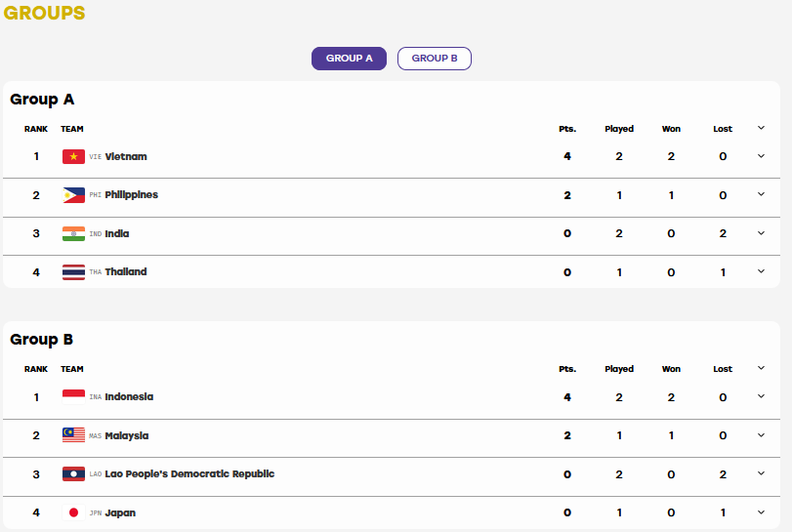Open the Malaysia team name
This screenshot has width=792, height=532.
point(127,435)
